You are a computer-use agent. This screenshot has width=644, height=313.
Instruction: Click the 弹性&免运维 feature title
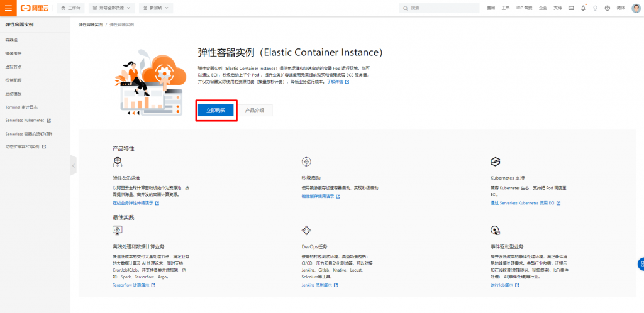(126, 178)
